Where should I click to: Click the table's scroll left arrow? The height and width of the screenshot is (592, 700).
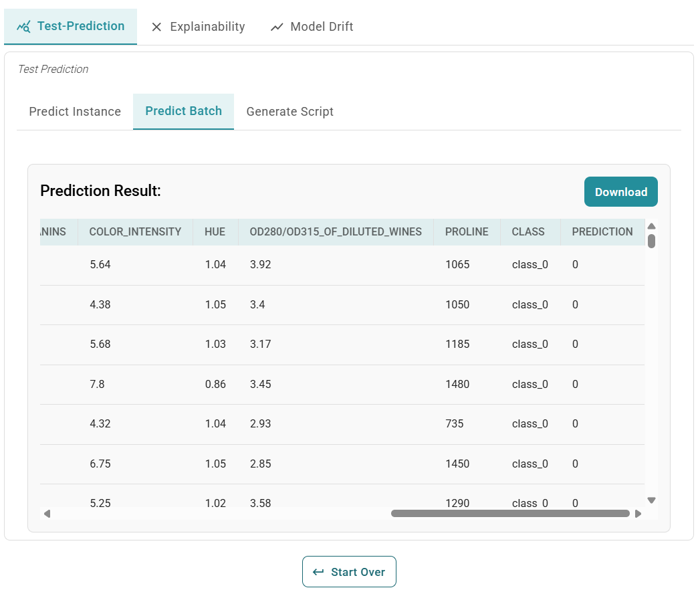pyautogui.click(x=47, y=514)
